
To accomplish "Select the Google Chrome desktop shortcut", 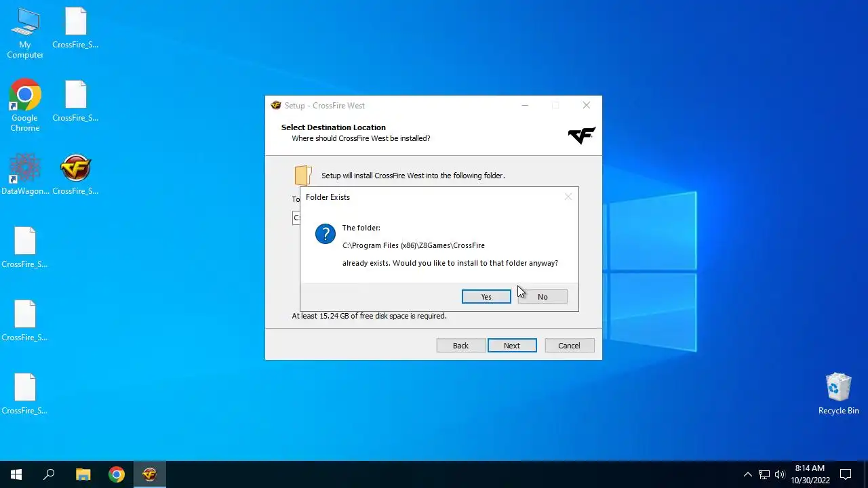I will coord(25,106).
